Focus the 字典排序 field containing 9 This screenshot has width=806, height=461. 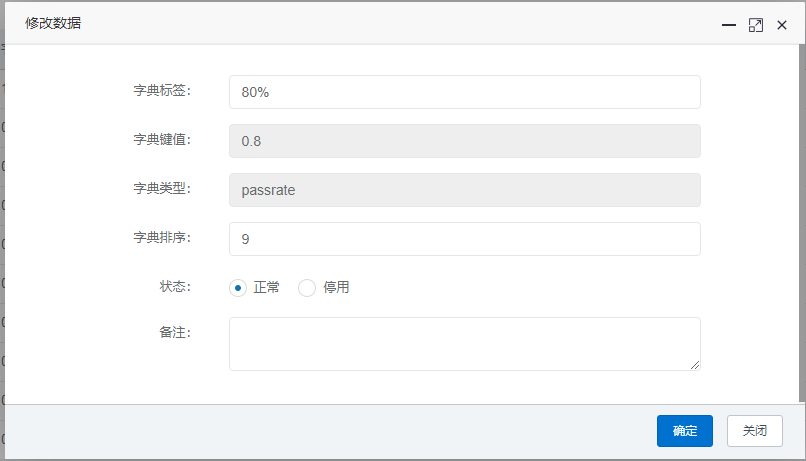465,239
